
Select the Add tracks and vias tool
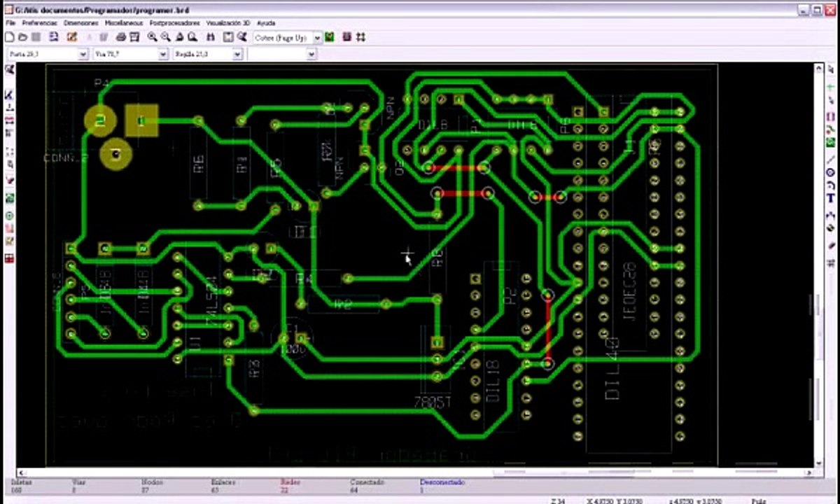(831, 129)
